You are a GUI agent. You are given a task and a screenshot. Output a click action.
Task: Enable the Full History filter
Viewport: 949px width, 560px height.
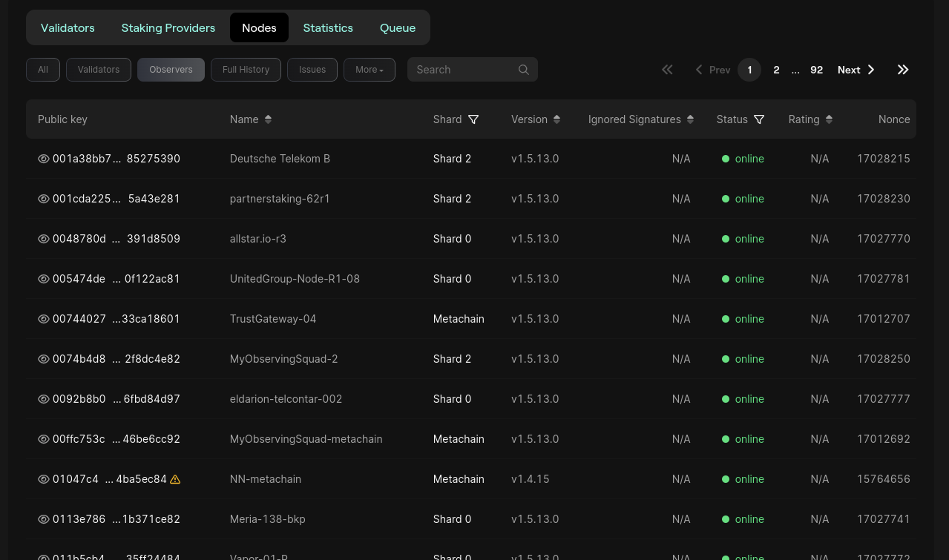coord(246,70)
